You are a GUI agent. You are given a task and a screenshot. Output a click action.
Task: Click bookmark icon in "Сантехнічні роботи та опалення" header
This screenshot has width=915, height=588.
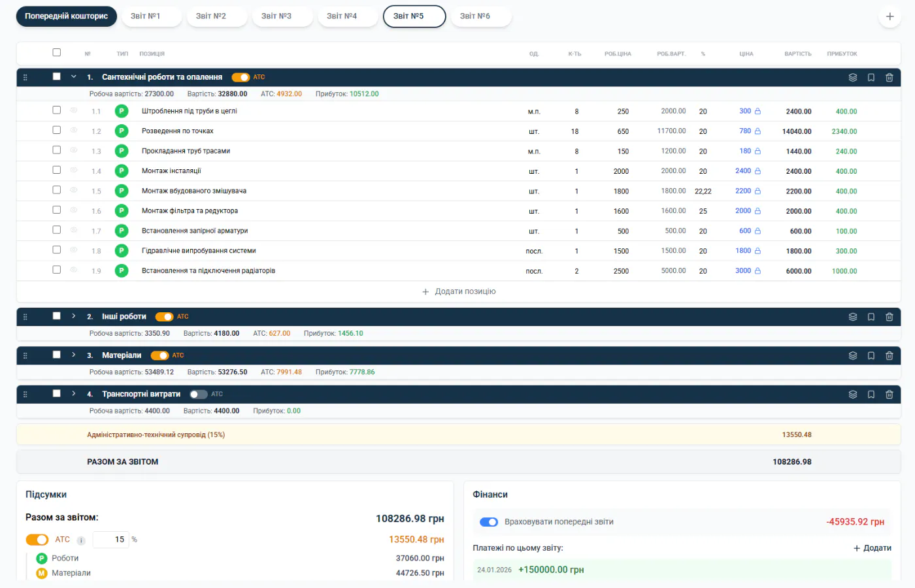(x=871, y=77)
